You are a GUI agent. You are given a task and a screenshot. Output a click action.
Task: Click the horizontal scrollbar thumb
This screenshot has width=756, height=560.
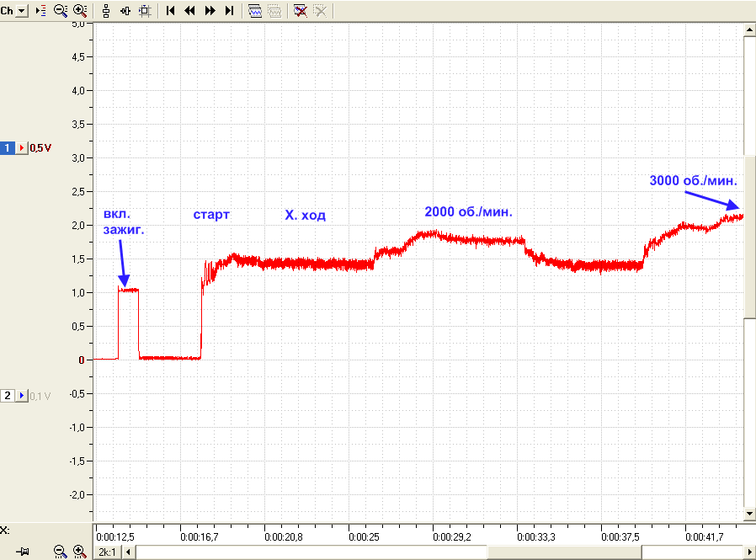pyautogui.click(x=564, y=552)
